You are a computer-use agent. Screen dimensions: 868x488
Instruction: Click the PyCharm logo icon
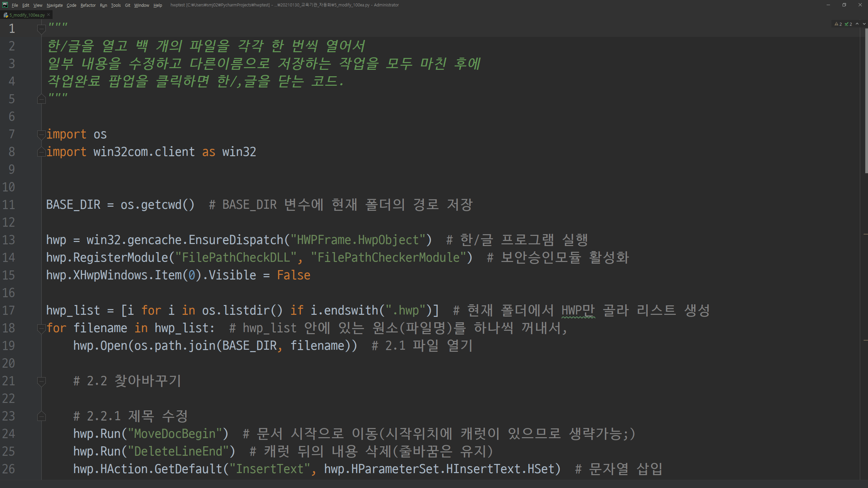5,5
